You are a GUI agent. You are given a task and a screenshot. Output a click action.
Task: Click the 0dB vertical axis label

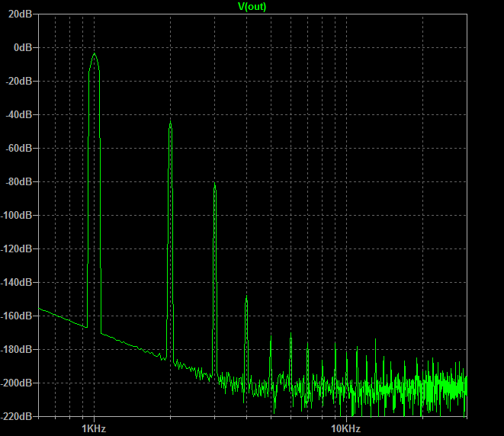click(23, 47)
